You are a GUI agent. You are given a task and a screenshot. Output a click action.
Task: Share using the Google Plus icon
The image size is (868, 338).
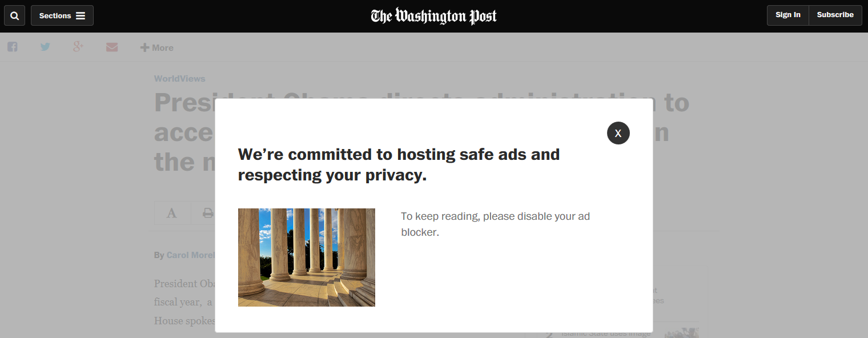pyautogui.click(x=78, y=47)
